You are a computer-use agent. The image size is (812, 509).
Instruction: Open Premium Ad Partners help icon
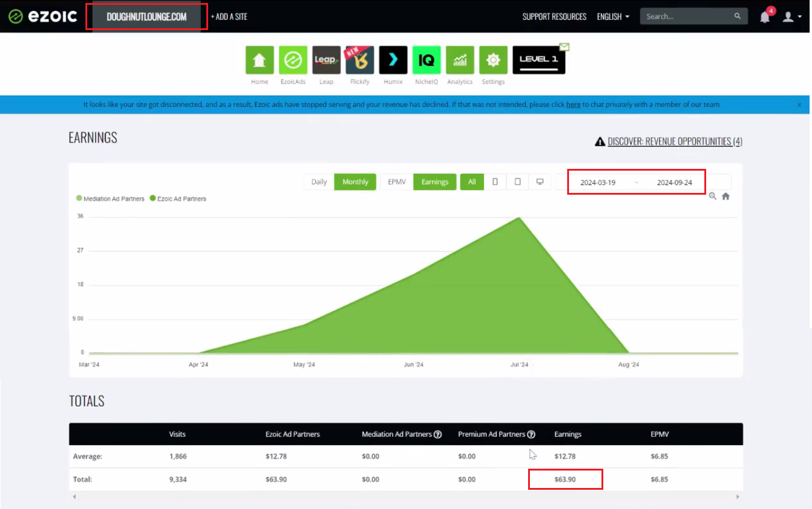point(531,434)
